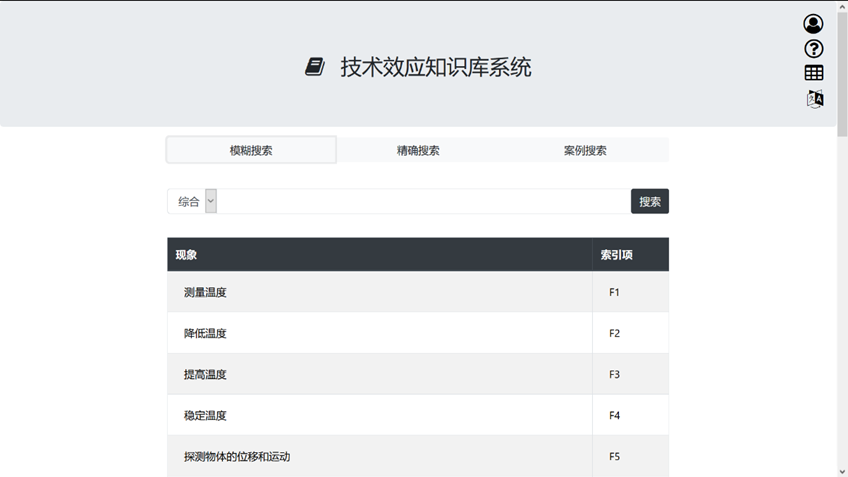The width and height of the screenshot is (848, 477).
Task: Open the help question mark icon
Action: pyautogui.click(x=813, y=49)
